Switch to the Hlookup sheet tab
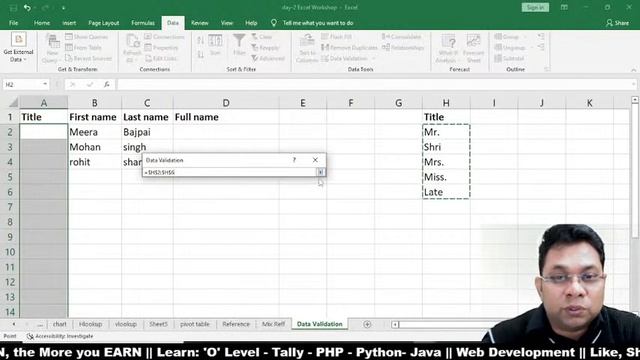The width and height of the screenshot is (640, 360). pyautogui.click(x=90, y=324)
